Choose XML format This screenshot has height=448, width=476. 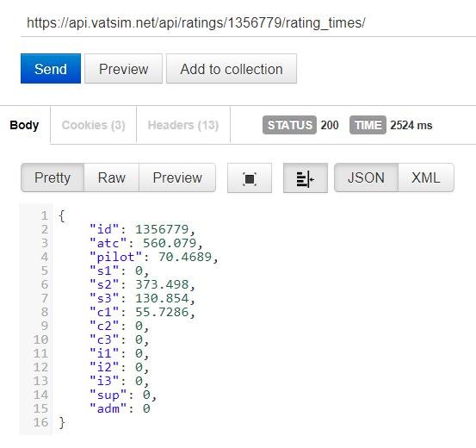[x=426, y=177]
